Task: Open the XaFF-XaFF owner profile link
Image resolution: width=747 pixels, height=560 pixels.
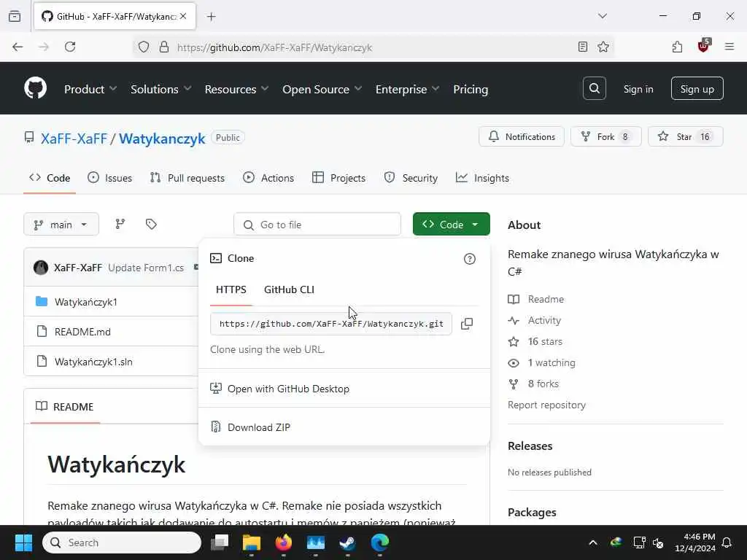Action: (74, 139)
